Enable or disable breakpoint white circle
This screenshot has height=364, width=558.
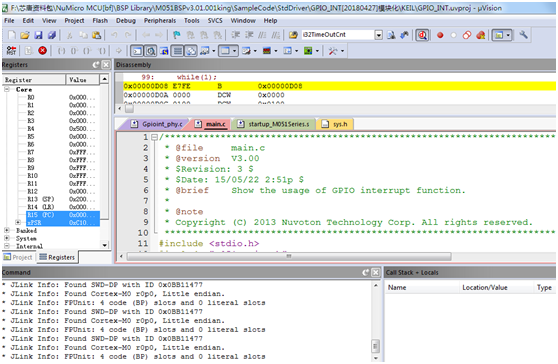click(454, 35)
